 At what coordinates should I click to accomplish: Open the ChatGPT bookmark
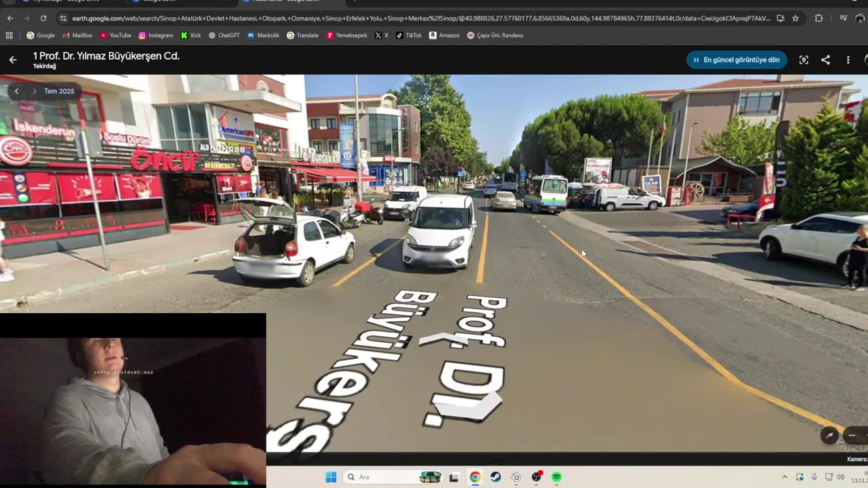coord(224,35)
